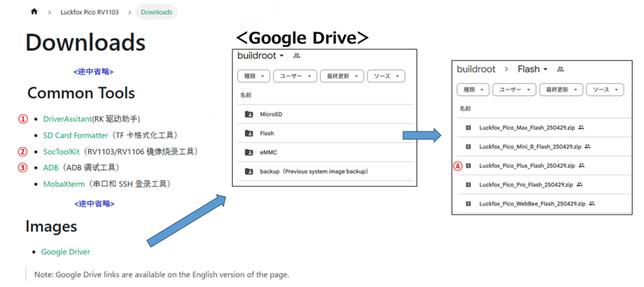
Task: Open the ソース filter in the buildroot list
Action: (386, 76)
